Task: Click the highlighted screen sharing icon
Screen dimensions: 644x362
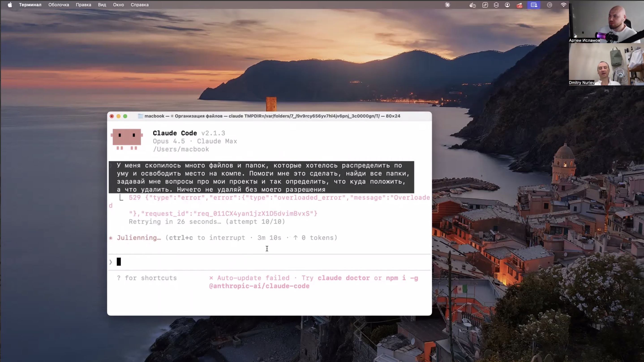Action: click(x=534, y=5)
